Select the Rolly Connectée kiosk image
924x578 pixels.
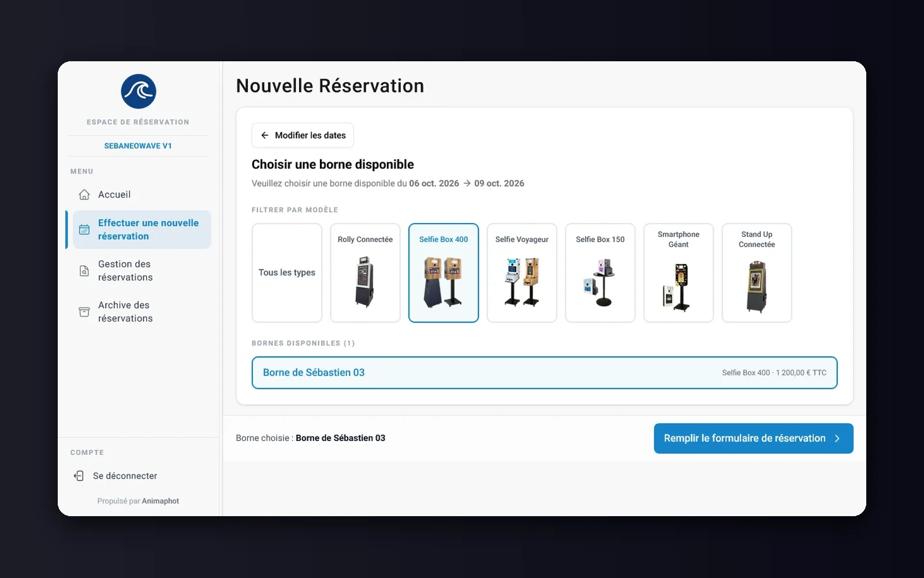coord(365,281)
